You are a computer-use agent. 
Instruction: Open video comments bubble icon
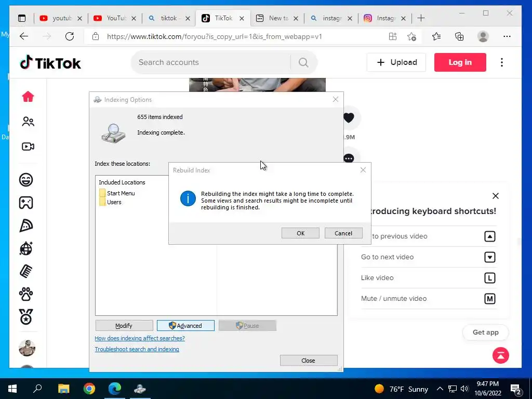[x=349, y=158]
